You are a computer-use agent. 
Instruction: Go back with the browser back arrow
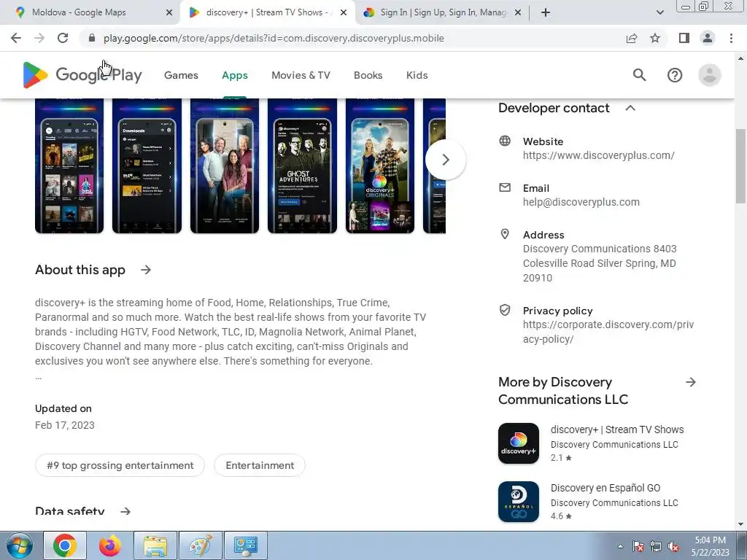click(16, 38)
